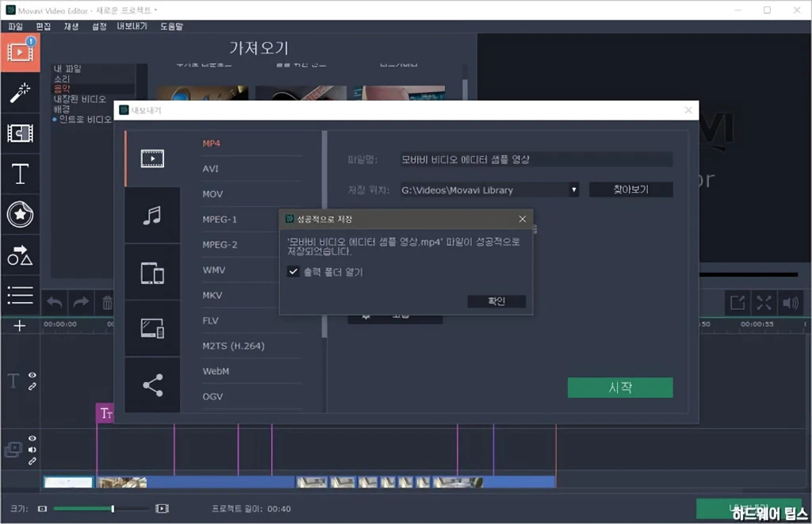
Task: Toggle video track visibility eye
Action: click(x=32, y=438)
